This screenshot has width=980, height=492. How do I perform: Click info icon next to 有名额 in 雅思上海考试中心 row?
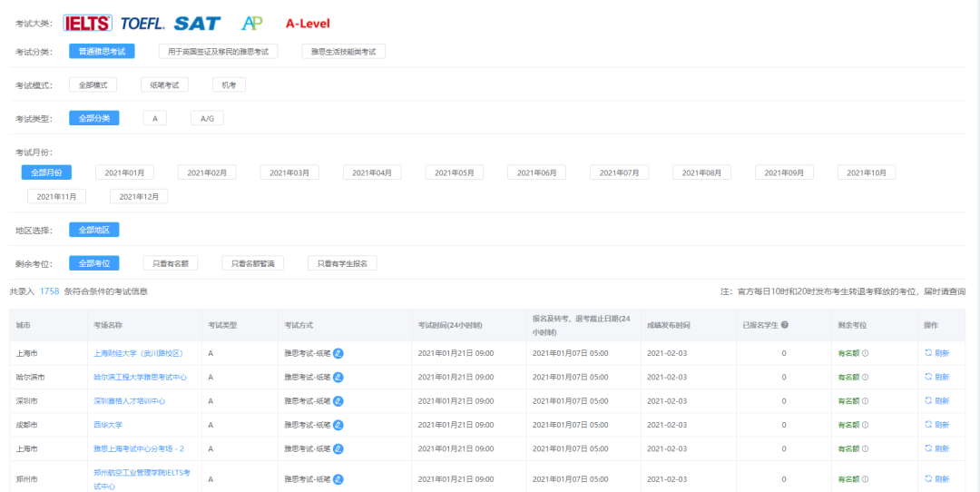(x=866, y=448)
